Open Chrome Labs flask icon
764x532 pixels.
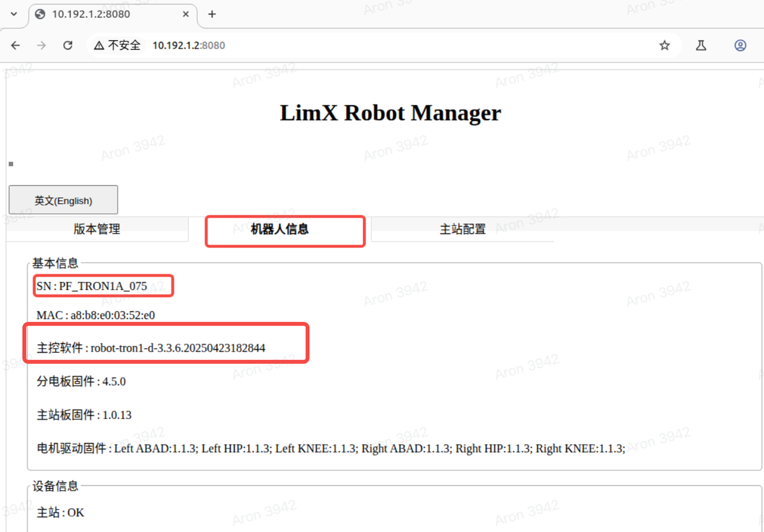coord(701,45)
